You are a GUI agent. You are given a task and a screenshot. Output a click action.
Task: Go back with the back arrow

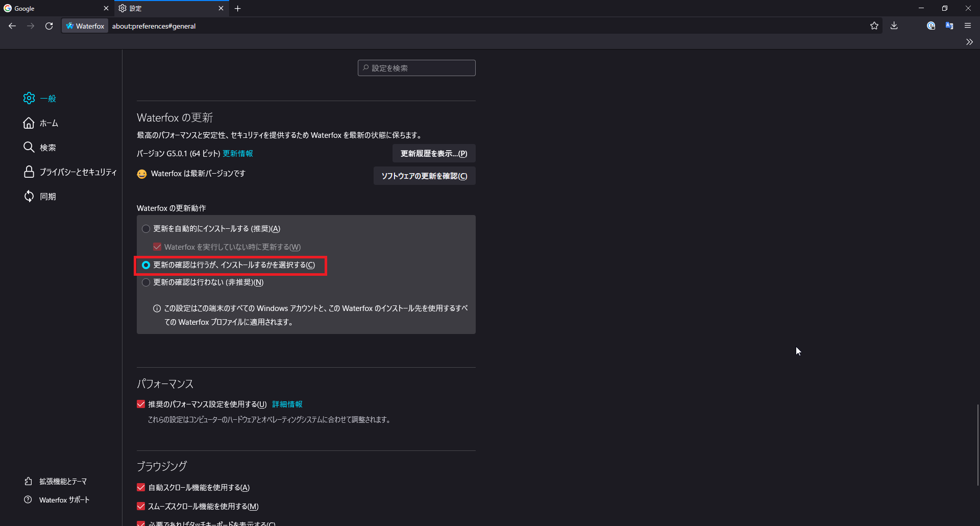(x=12, y=26)
